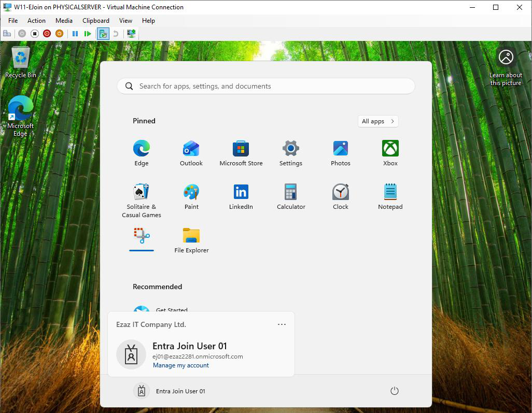Open the pinned Clock app

(x=340, y=197)
